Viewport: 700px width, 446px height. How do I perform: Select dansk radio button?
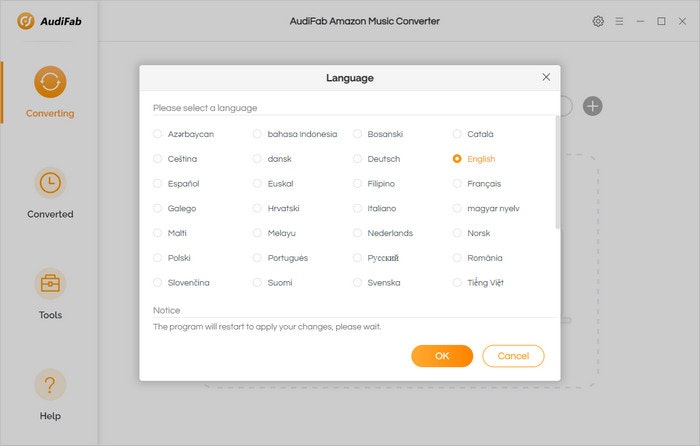(257, 158)
